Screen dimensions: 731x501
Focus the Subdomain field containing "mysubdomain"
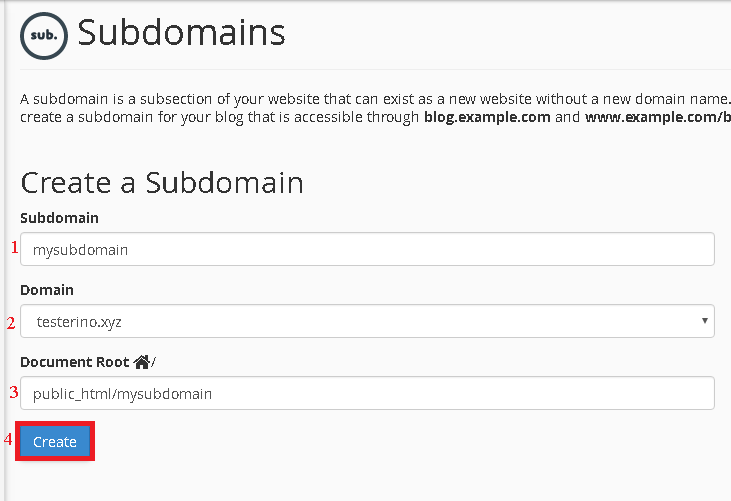[x=367, y=249]
